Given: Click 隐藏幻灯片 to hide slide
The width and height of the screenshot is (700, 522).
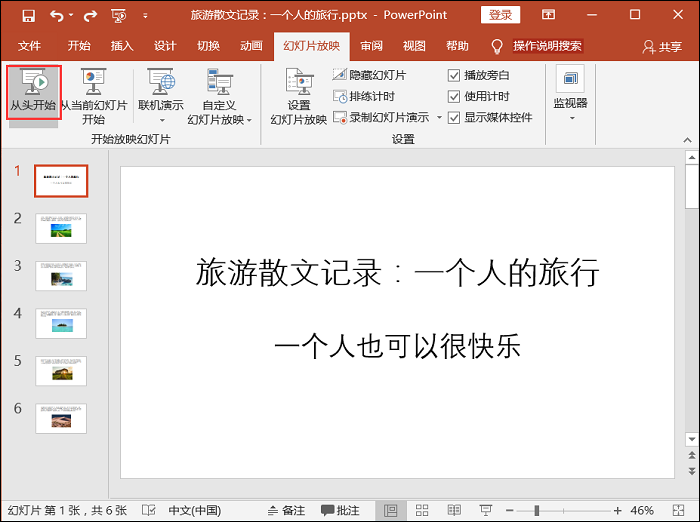Looking at the screenshot, I should (x=369, y=75).
